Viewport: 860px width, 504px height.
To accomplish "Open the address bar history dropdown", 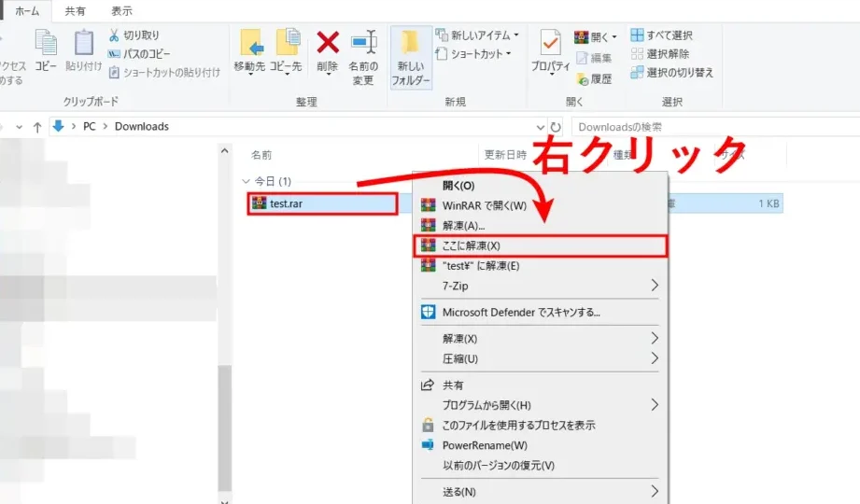I will 540,127.
